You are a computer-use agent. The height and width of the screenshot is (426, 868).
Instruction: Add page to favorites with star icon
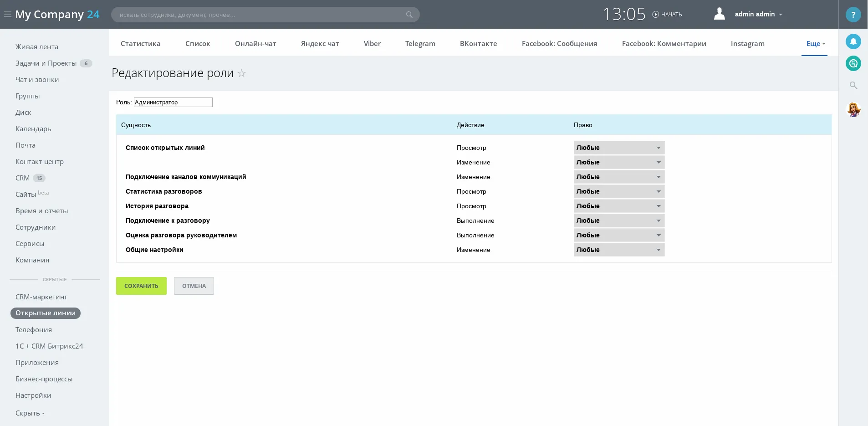(242, 73)
